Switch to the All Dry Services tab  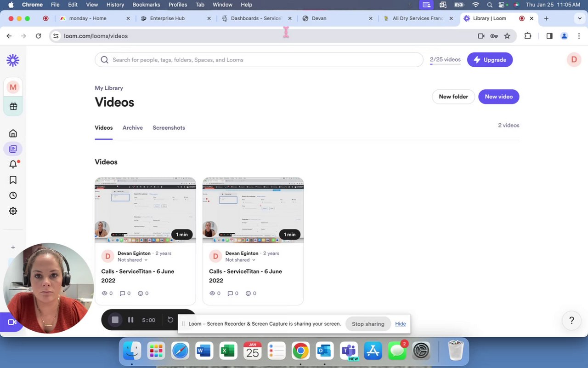pyautogui.click(x=417, y=18)
